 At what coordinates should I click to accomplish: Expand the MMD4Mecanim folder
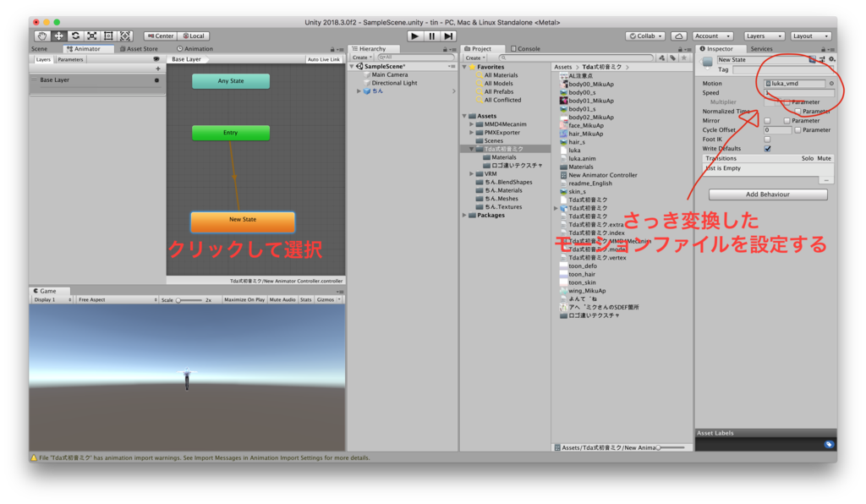472,124
